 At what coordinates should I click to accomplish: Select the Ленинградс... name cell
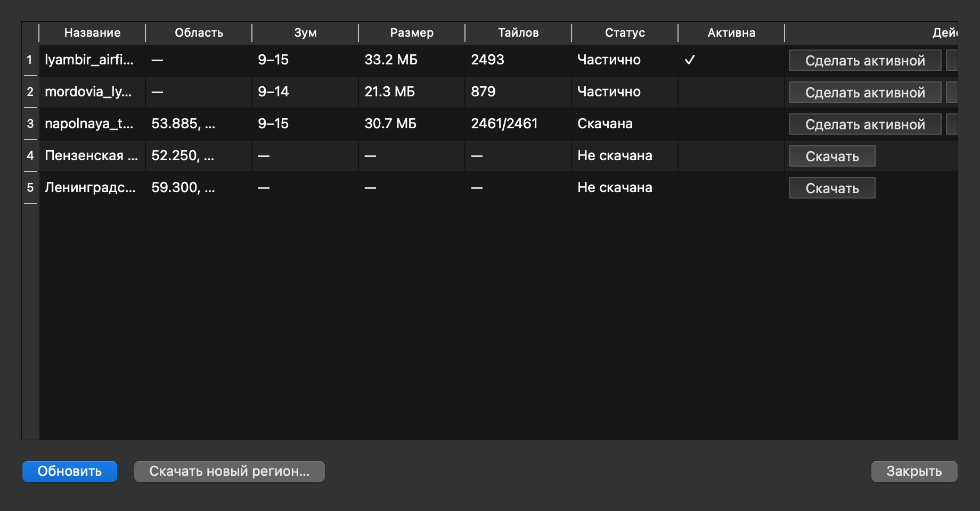92,187
